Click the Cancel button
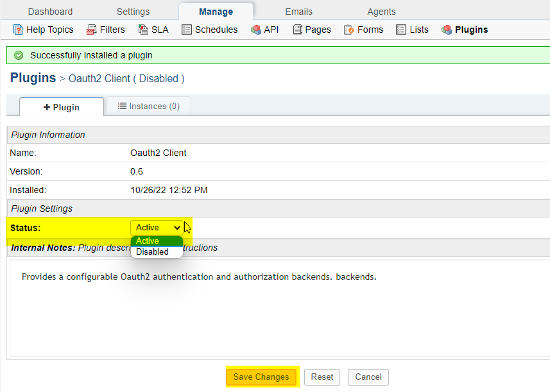The width and height of the screenshot is (550, 392). click(x=368, y=377)
